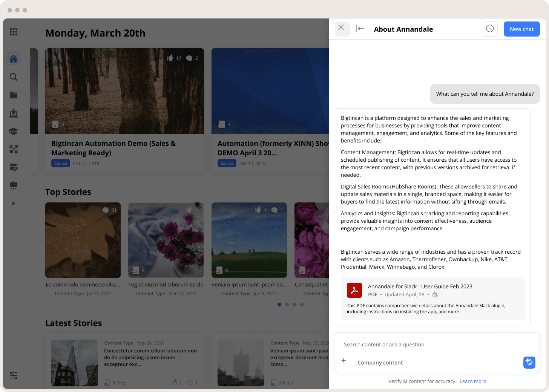Click the flowers thumbnail in Top Stories
Image resolution: width=549 pixels, height=392 pixels.
pos(166,240)
